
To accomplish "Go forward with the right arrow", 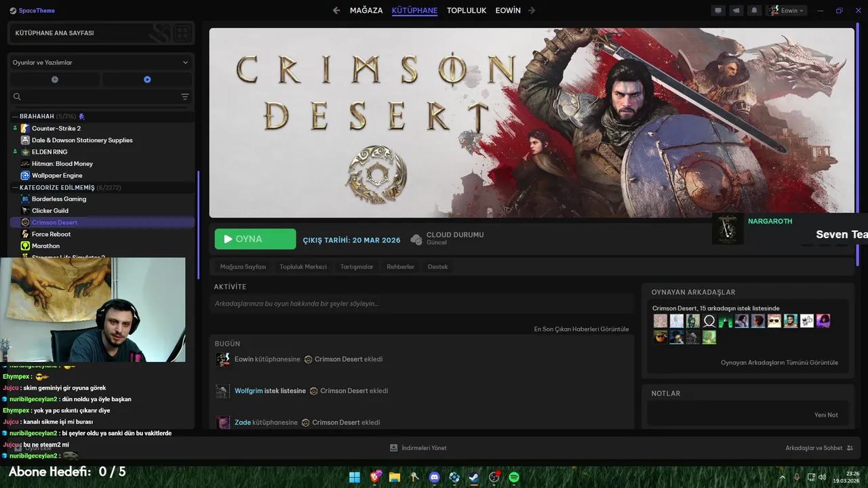I will [532, 10].
